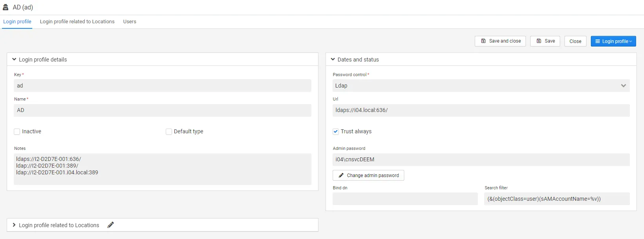Click into the Name field containing AD
644x239 pixels.
click(x=163, y=110)
